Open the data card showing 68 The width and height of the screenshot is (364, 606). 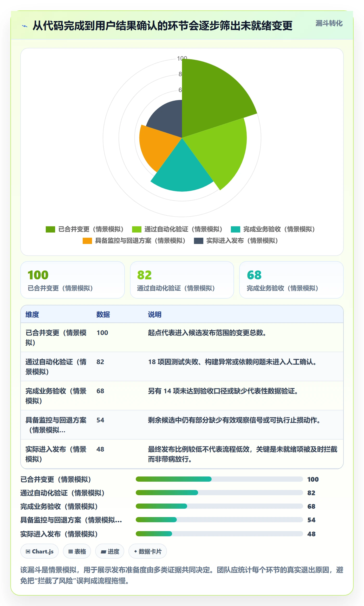click(x=291, y=280)
